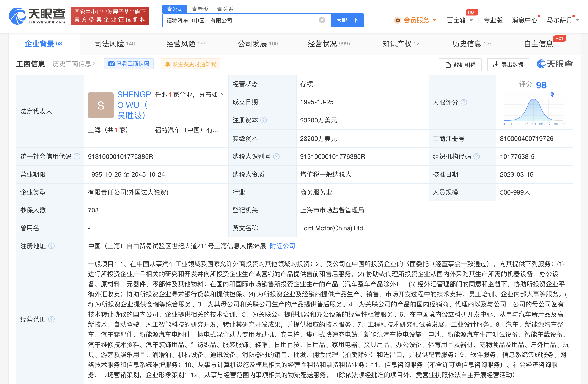Viewport: 588px width, 384px height.
Task: Clear the search box with the X icon
Action: [322, 20]
